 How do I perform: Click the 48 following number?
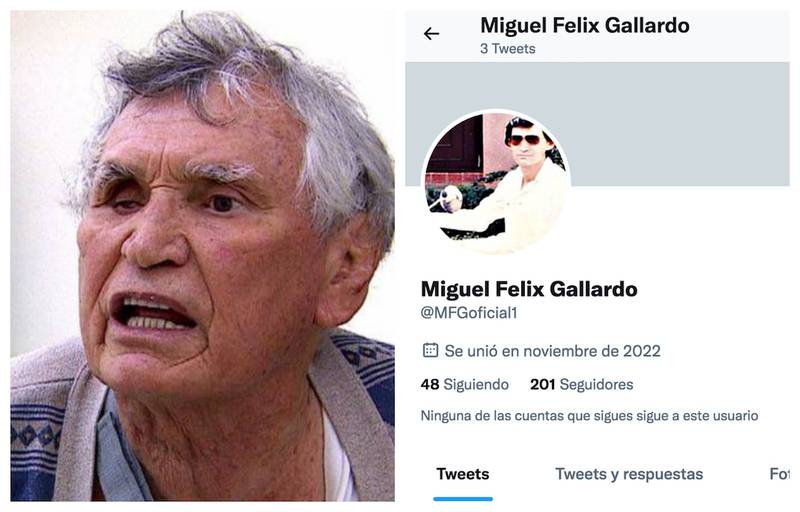[x=430, y=385]
